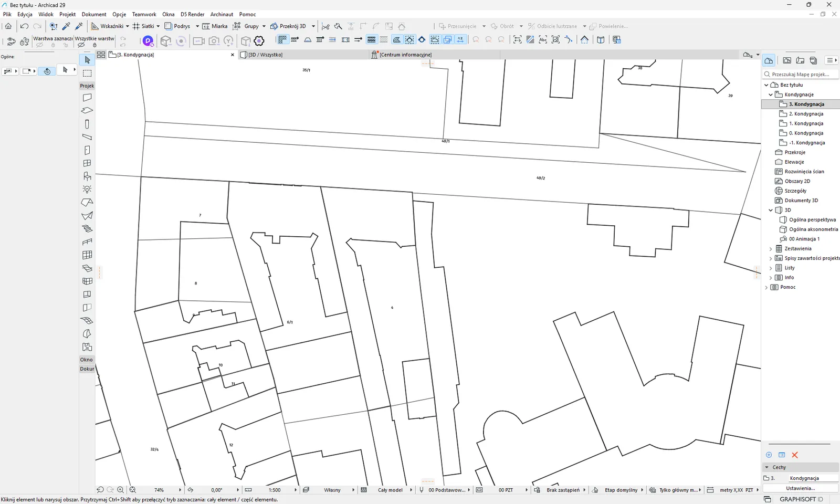This screenshot has width=840, height=504.
Task: Toggle the Podrys trace reference
Action: click(x=177, y=26)
